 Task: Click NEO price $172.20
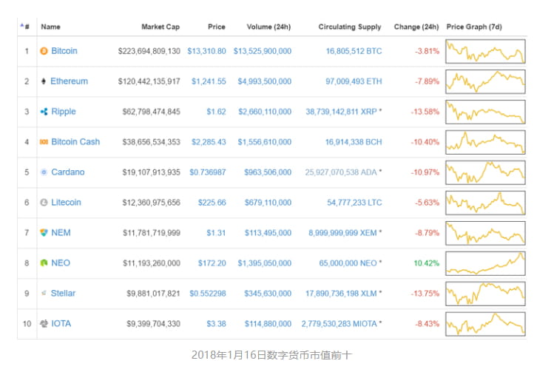click(x=212, y=263)
